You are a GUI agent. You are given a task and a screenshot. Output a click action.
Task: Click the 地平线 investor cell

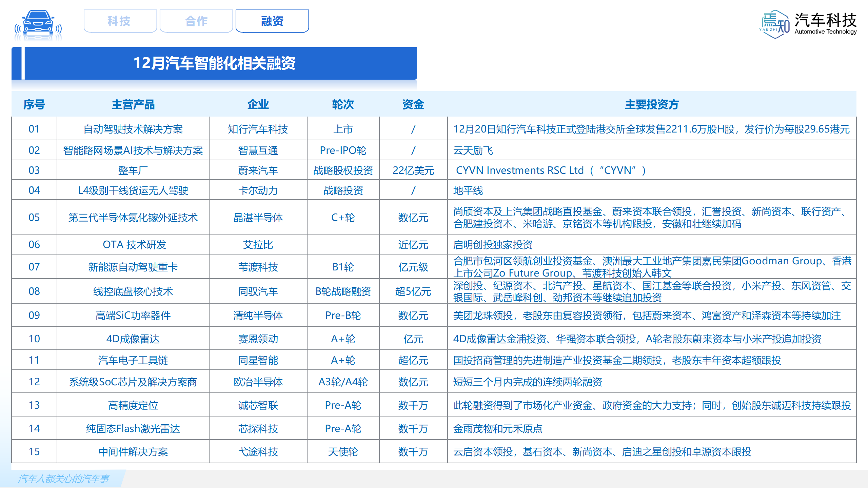point(652,190)
